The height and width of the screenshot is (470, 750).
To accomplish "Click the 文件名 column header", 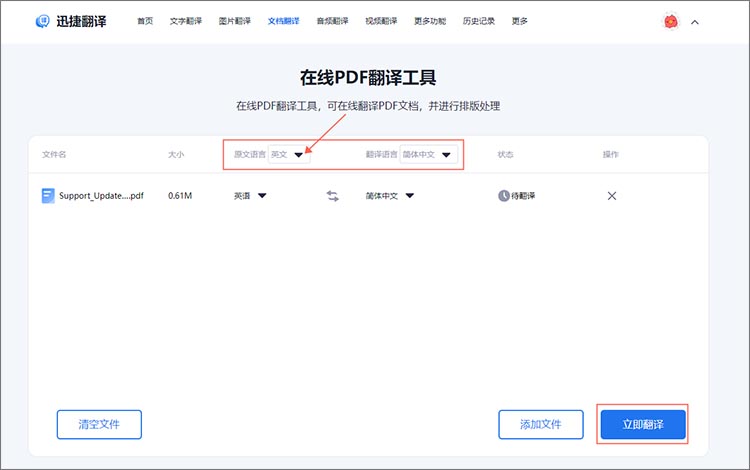I will click(54, 154).
